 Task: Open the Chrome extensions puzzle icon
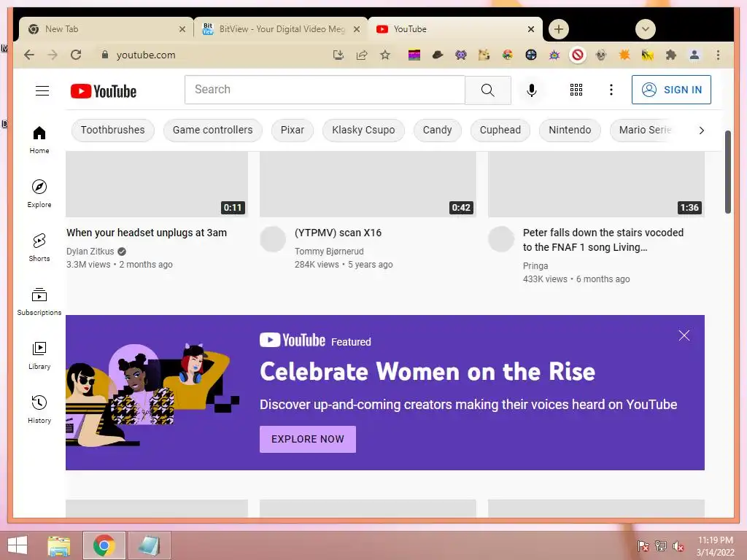coord(671,55)
